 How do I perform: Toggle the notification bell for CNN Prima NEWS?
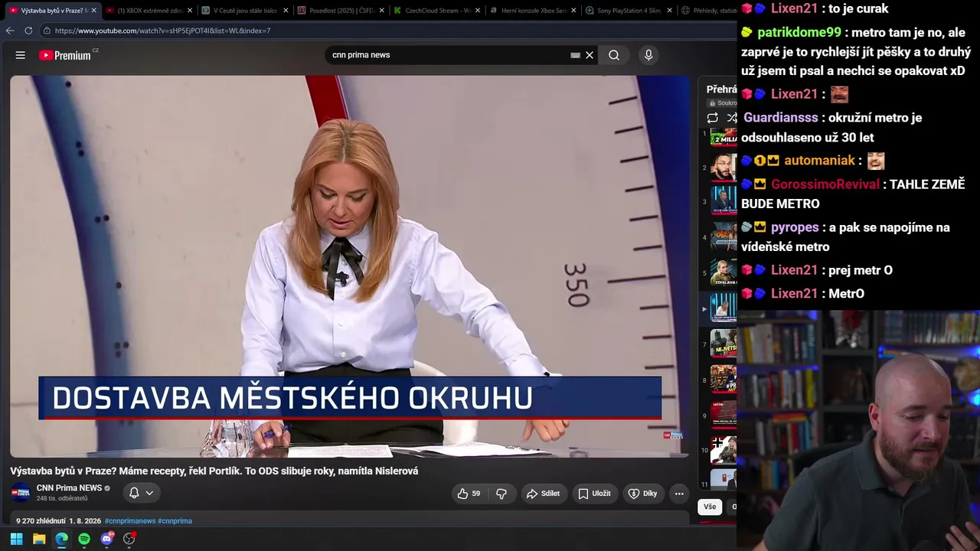[x=134, y=493]
